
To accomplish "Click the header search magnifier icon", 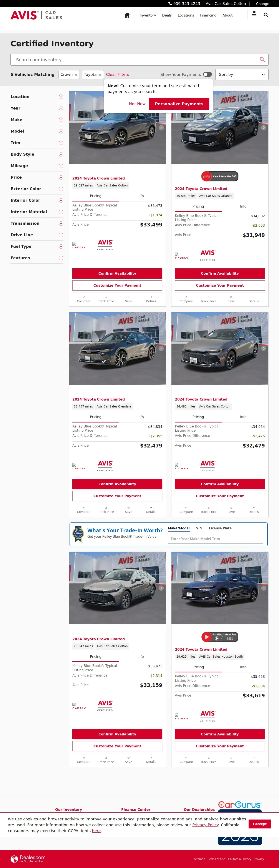I will tap(266, 15).
